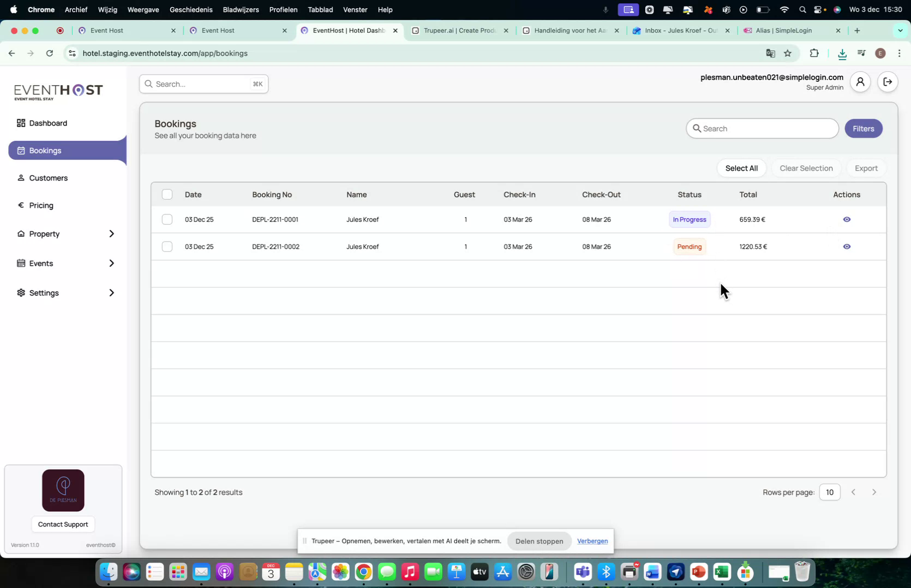This screenshot has height=588, width=911.
Task: Click the Filters button
Action: click(x=864, y=128)
